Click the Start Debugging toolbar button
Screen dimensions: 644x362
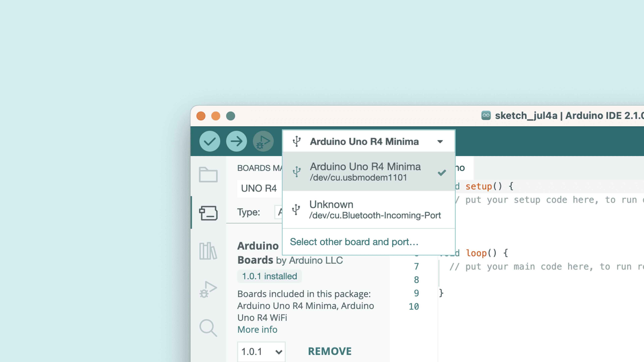coord(263,141)
